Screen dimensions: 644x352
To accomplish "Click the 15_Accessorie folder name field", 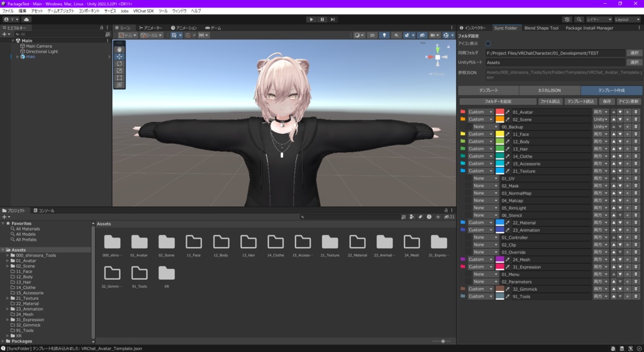I will pos(551,163).
